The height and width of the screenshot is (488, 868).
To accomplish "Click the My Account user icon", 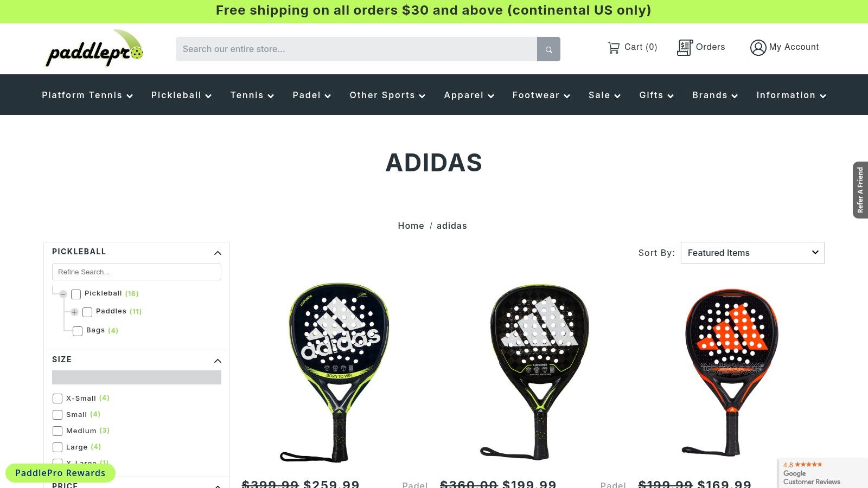I will point(758,48).
